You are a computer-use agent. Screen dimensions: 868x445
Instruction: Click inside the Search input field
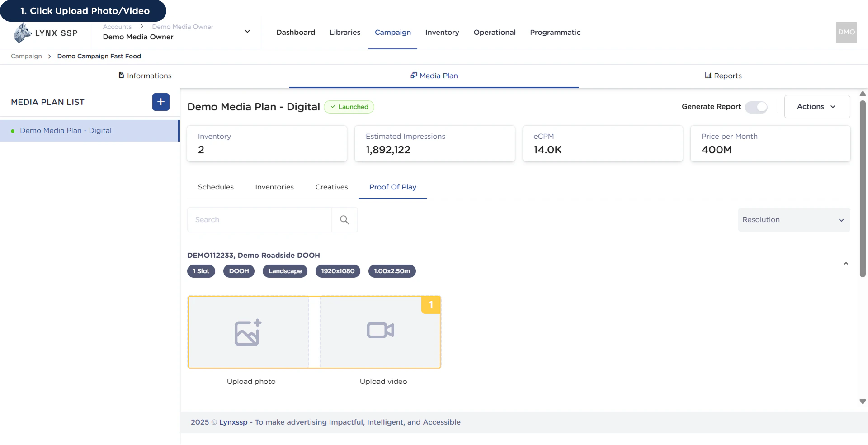tap(258, 219)
